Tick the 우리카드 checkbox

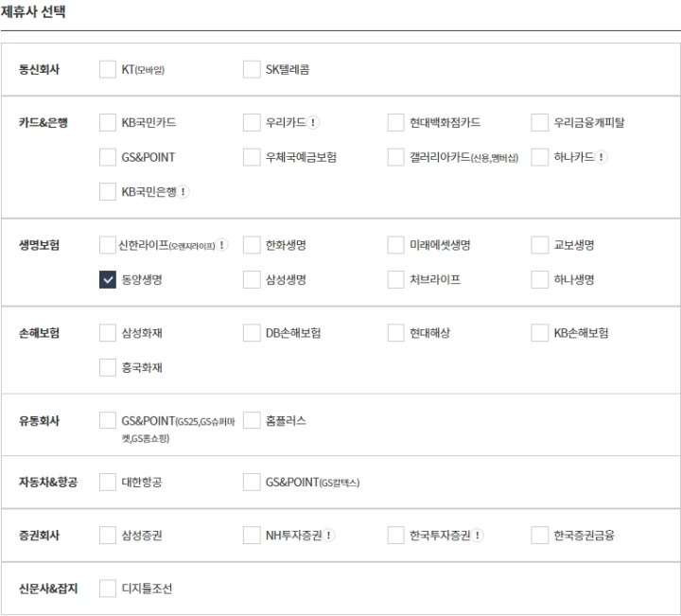click(x=252, y=122)
